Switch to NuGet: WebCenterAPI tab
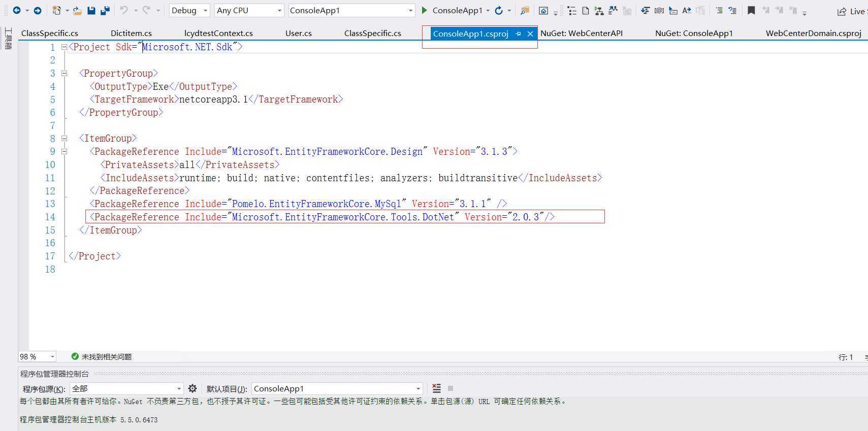This screenshot has height=431, width=868. [581, 33]
